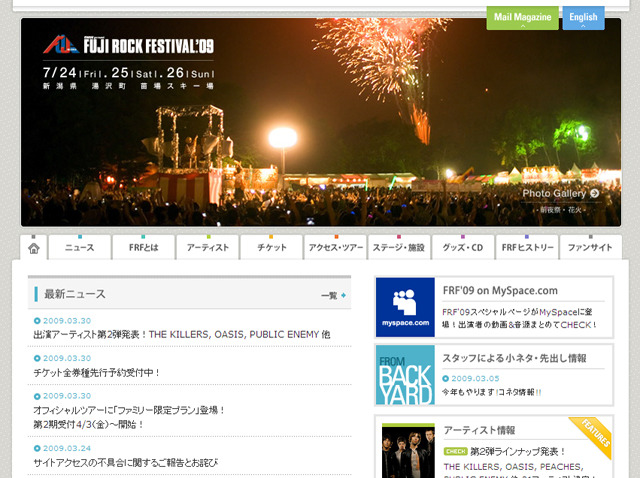Open the FRFとは tab
This screenshot has width=640, height=478.
pyautogui.click(x=144, y=247)
